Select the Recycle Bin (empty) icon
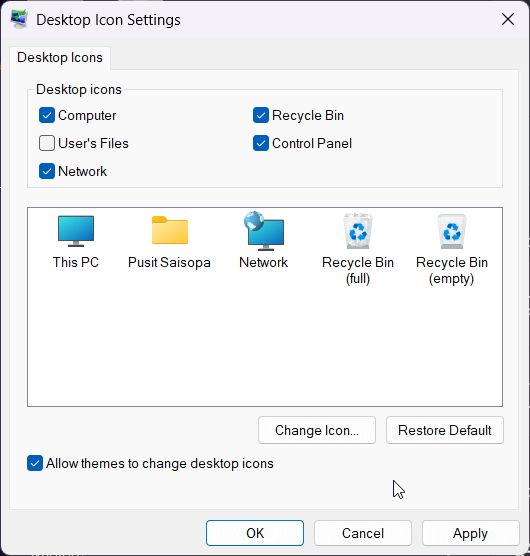 pyautogui.click(x=452, y=231)
